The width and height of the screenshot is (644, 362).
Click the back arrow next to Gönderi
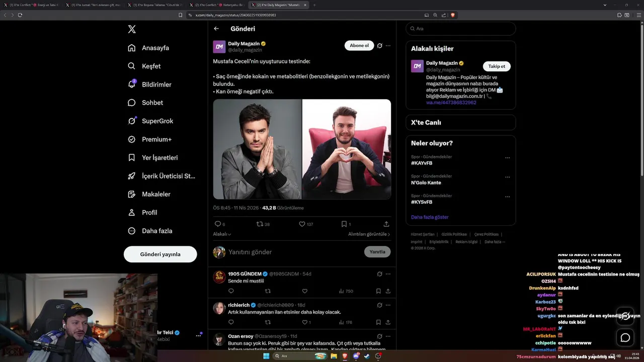tap(216, 29)
